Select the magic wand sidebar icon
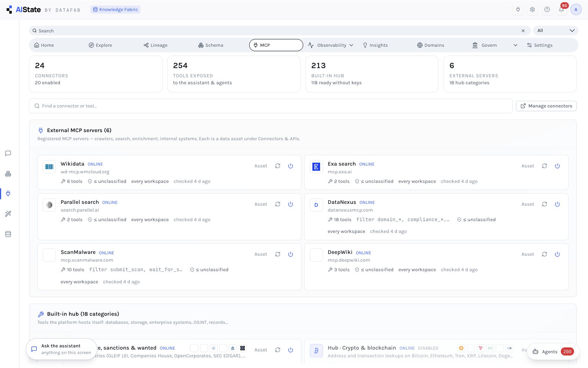 tap(8, 214)
